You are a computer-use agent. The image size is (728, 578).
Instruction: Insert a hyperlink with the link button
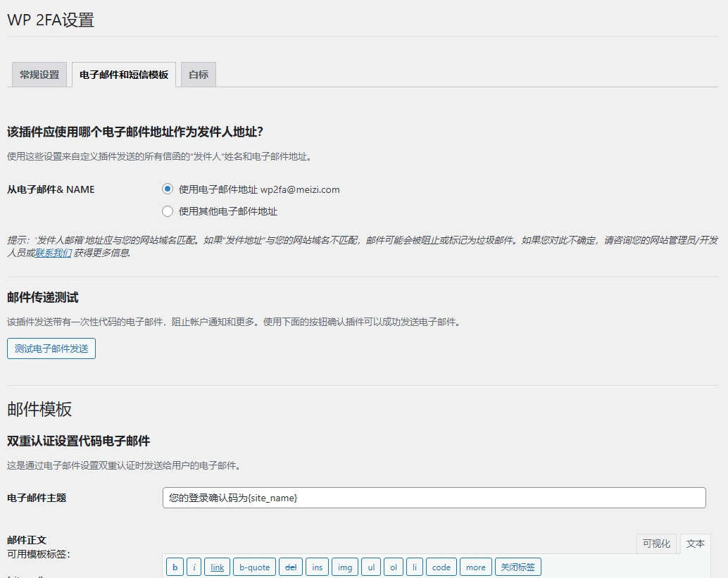tap(216, 567)
